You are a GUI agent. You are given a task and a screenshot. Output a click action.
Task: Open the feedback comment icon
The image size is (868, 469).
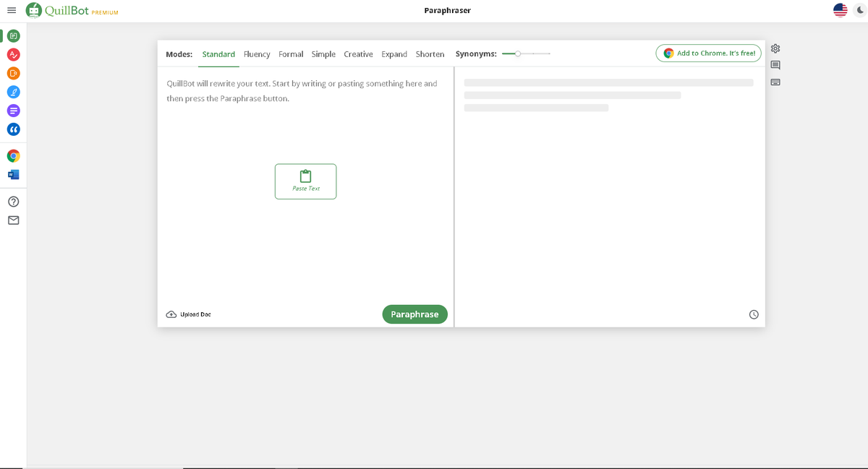[775, 65]
